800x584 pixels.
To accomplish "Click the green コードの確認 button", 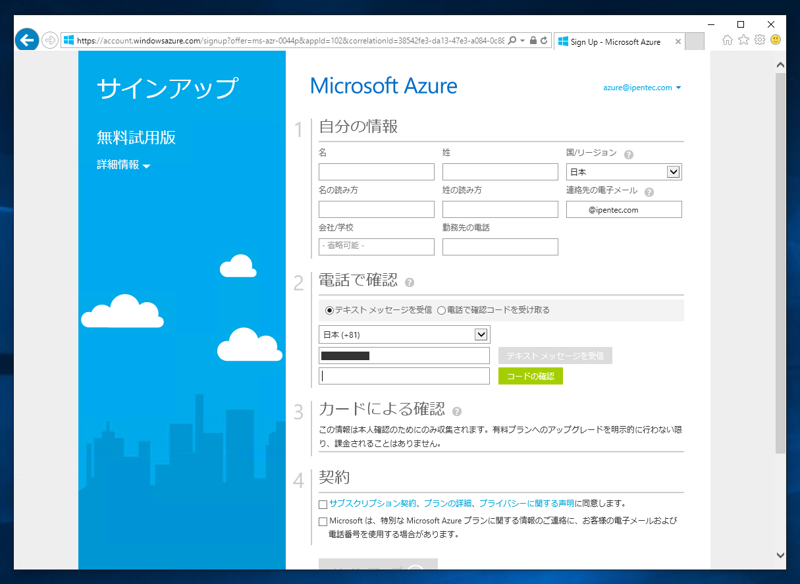I will click(531, 376).
